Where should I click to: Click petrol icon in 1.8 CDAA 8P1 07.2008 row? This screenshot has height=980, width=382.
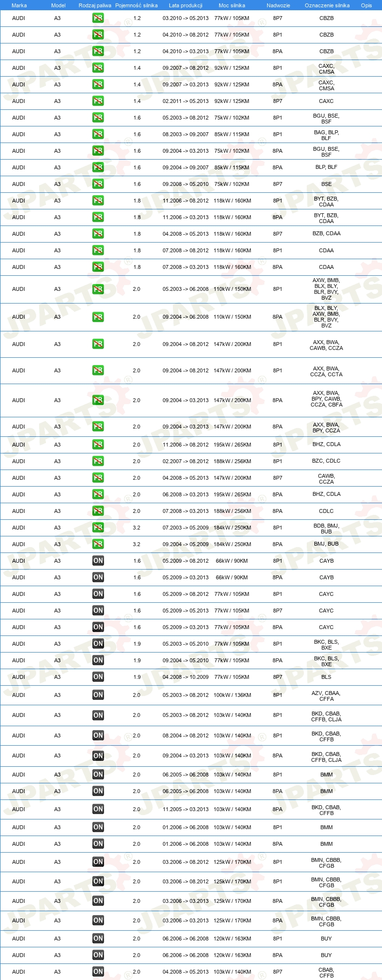coord(98,250)
